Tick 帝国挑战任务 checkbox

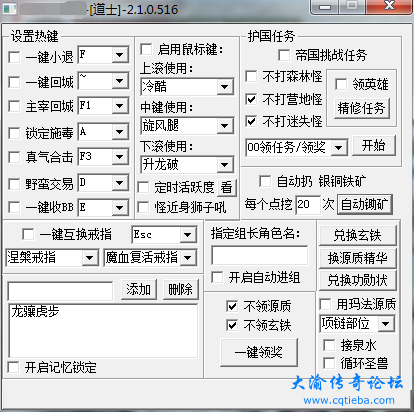pos(284,55)
